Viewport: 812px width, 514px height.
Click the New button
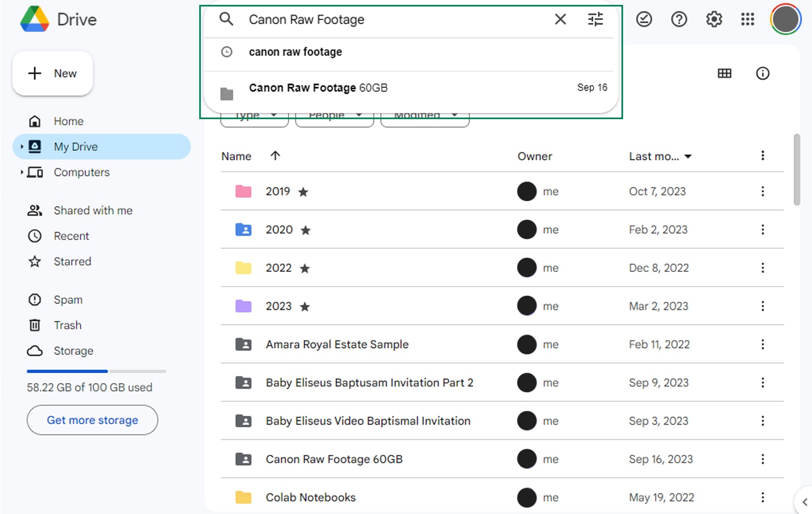coord(53,73)
